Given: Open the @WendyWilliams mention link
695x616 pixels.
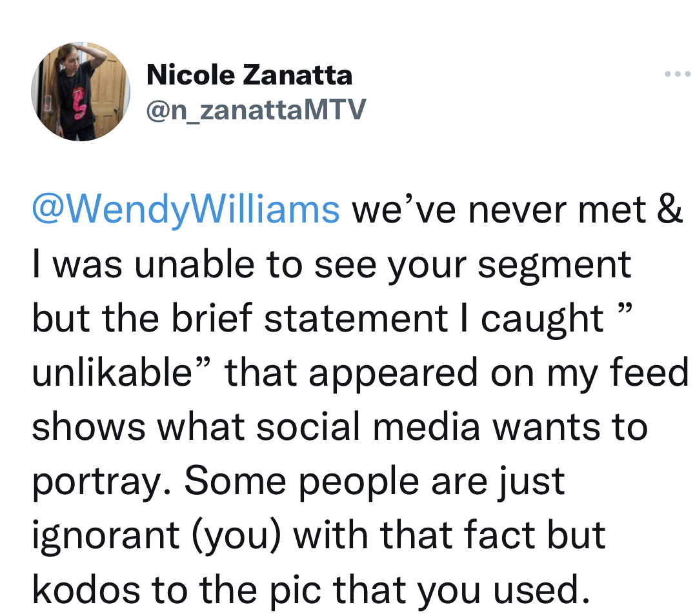Looking at the screenshot, I should (186, 210).
